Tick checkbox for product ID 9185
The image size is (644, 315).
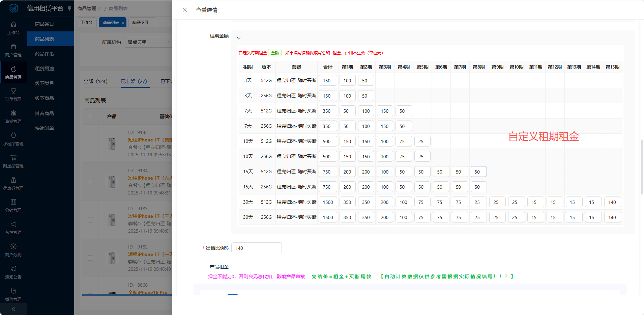pyautogui.click(x=90, y=143)
